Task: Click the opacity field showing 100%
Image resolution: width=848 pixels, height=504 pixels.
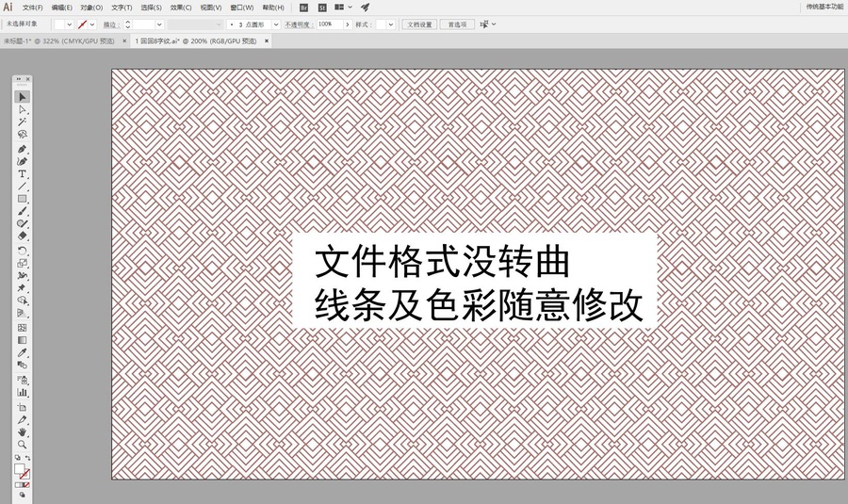Action: coord(330,24)
